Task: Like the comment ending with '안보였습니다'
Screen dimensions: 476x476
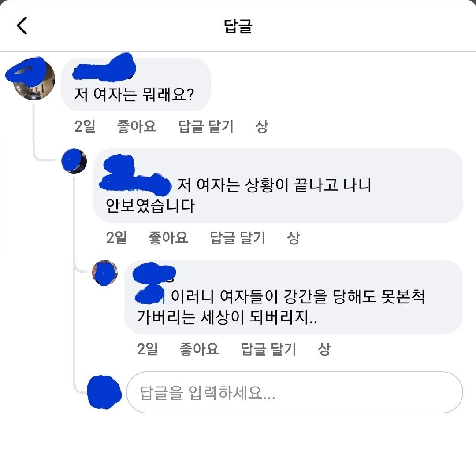Action: (x=168, y=238)
